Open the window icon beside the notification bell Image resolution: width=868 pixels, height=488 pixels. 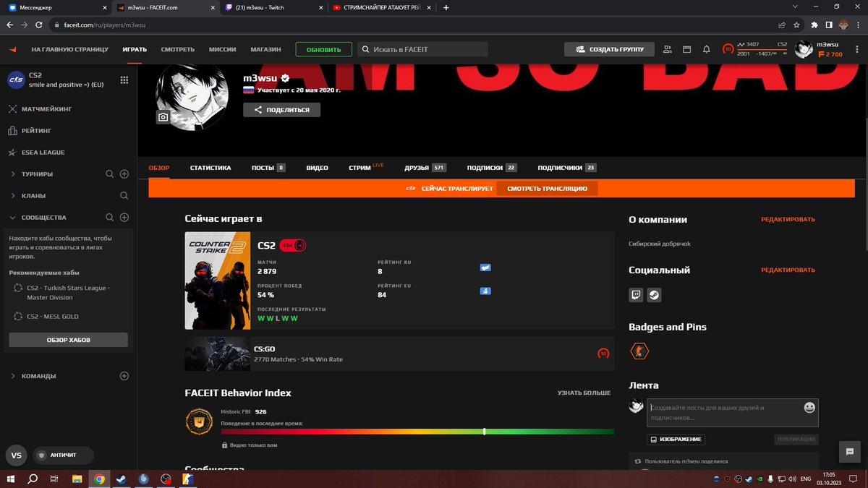[687, 49]
